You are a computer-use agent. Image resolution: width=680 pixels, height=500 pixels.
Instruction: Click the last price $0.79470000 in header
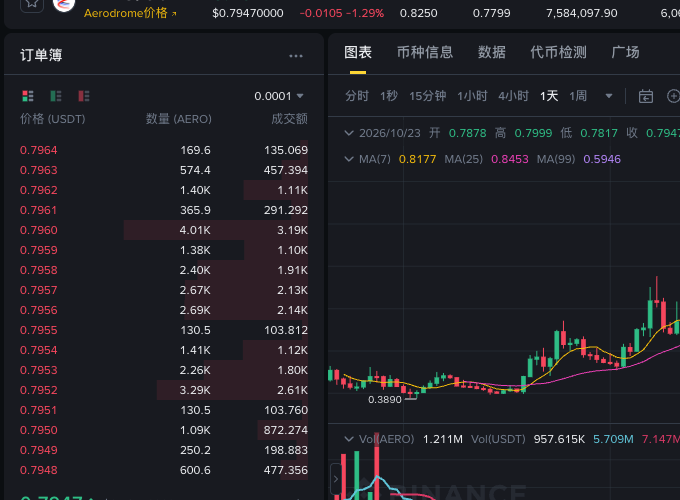[248, 13]
